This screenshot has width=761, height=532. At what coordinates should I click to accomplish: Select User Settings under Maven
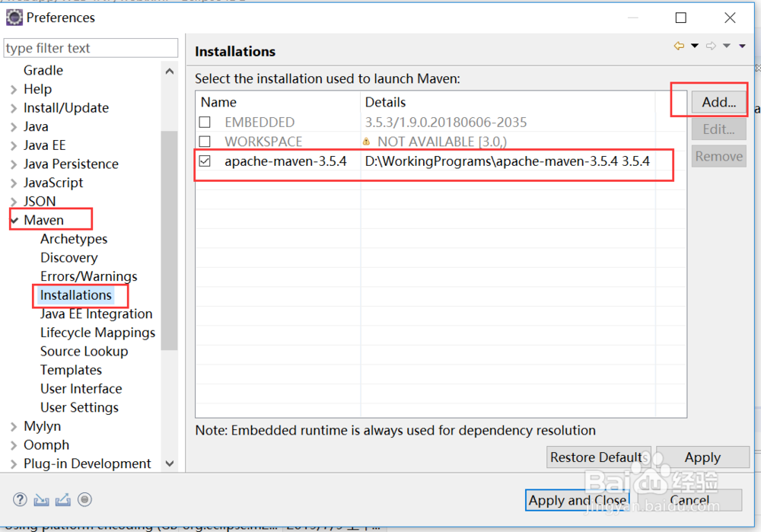pyautogui.click(x=79, y=407)
